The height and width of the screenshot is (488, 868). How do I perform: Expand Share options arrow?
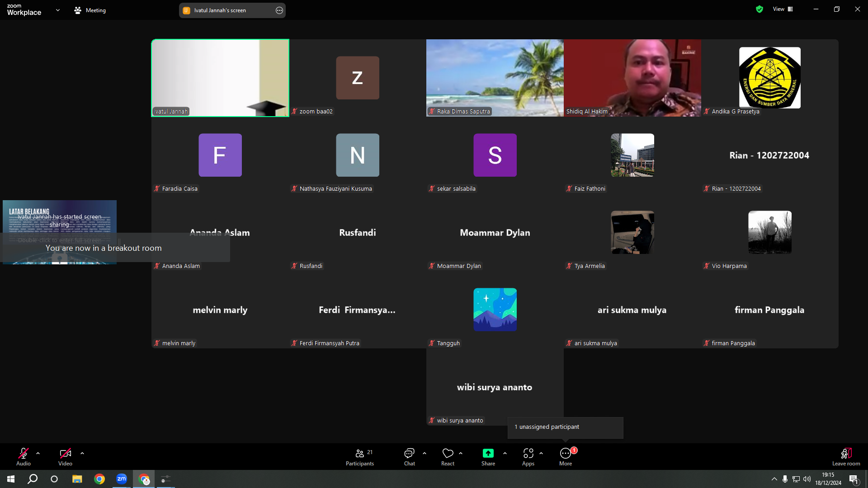pyautogui.click(x=505, y=453)
